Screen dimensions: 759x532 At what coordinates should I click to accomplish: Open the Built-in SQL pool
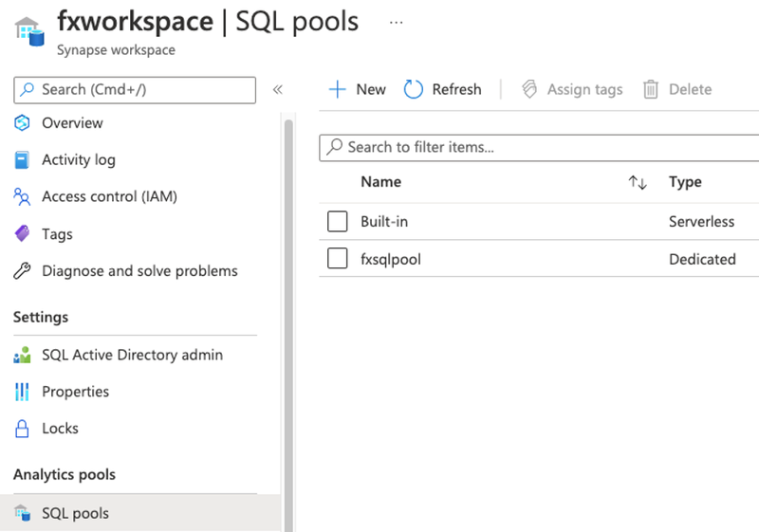click(x=384, y=222)
